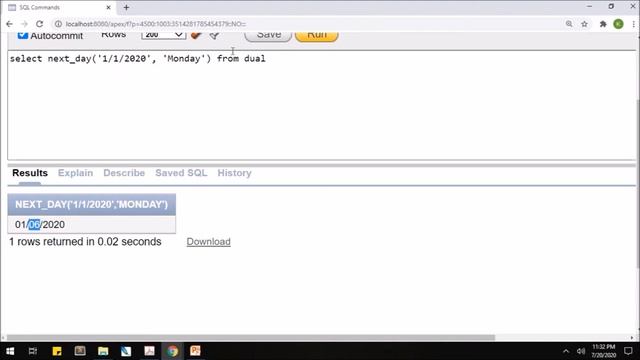Open the Windows notification center
This screenshot has height=360, width=640.
tap(628, 351)
